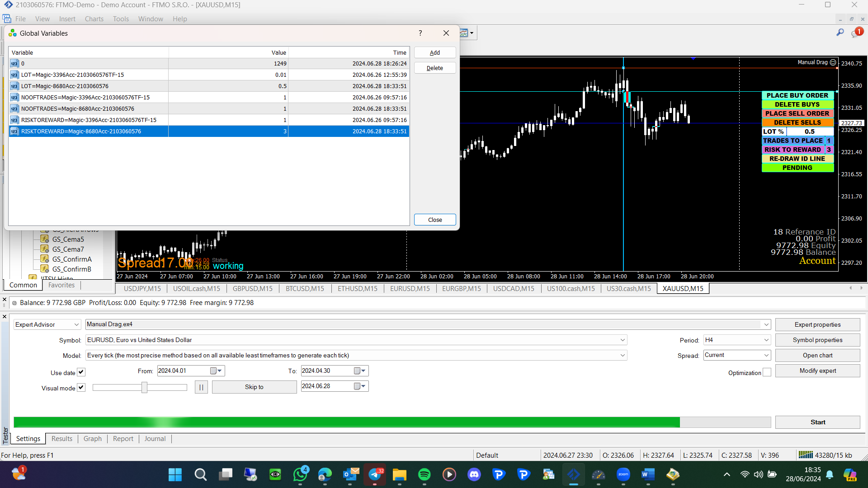
Task: Click DELETE SELLS on chart panel
Action: 797,122
